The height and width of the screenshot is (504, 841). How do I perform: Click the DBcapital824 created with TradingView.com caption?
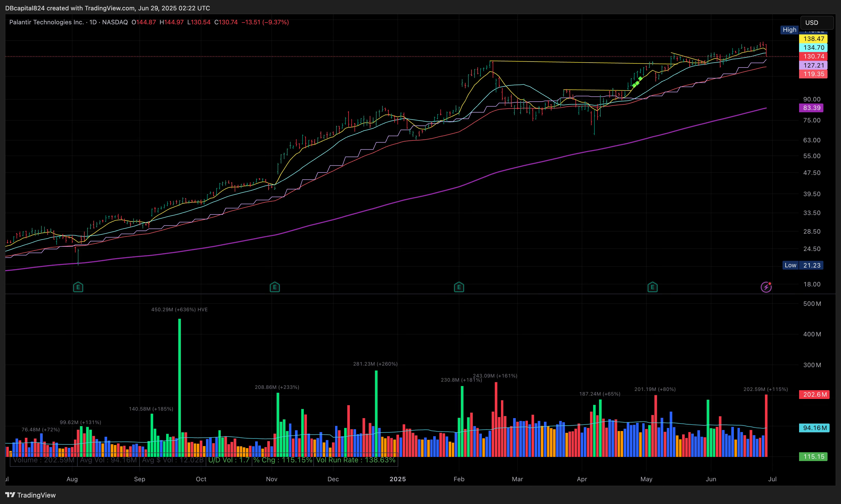[x=107, y=8]
